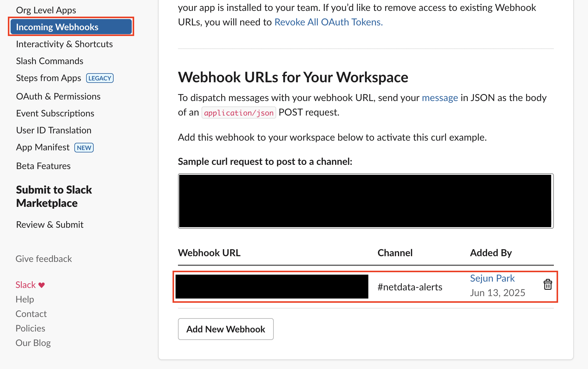The height and width of the screenshot is (369, 588).
Task: Select Incoming Webhooks in sidebar
Action: (71, 27)
